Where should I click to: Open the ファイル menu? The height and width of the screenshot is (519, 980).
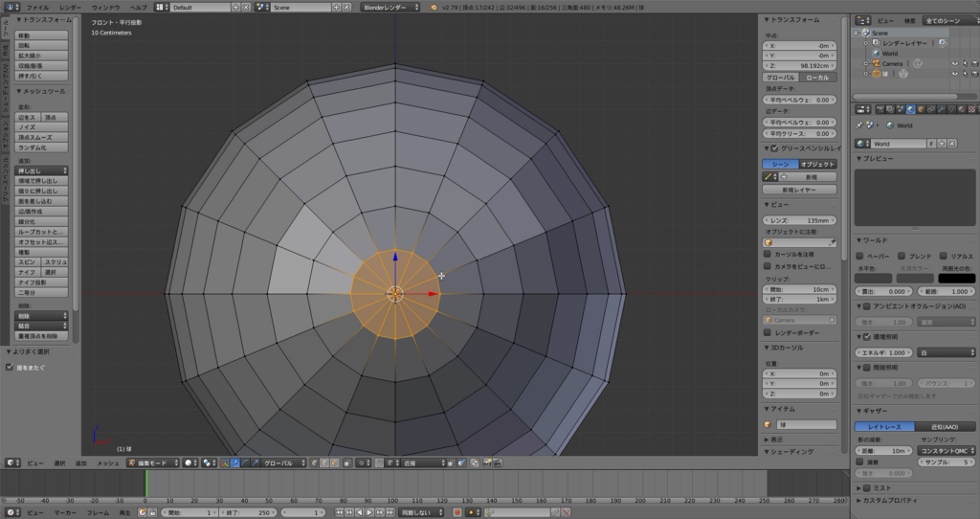pyautogui.click(x=37, y=8)
